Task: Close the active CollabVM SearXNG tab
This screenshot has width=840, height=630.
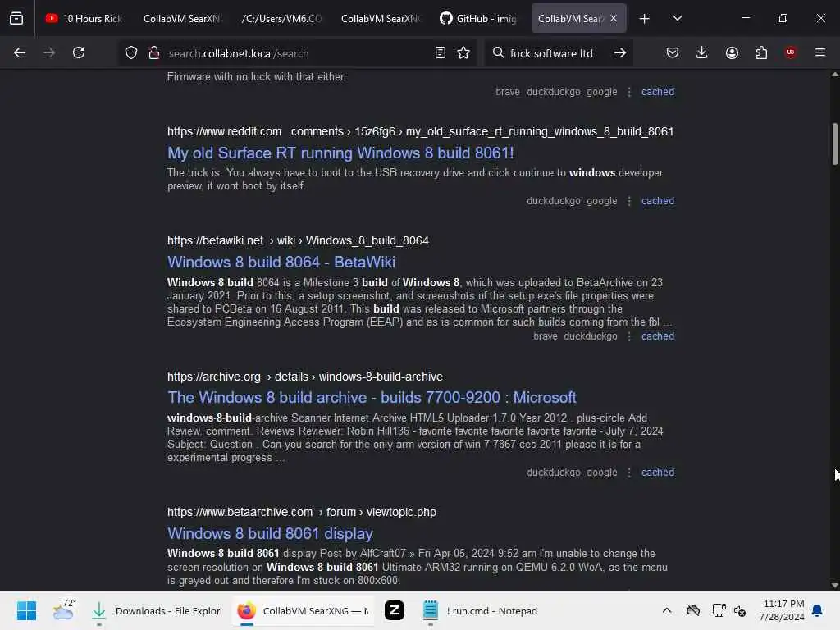Action: coord(614,18)
